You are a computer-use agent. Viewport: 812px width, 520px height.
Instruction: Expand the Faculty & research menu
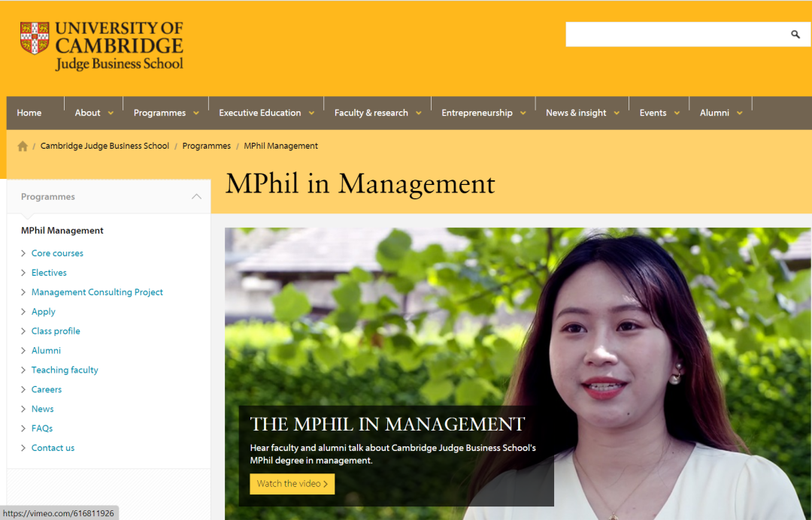click(377, 113)
